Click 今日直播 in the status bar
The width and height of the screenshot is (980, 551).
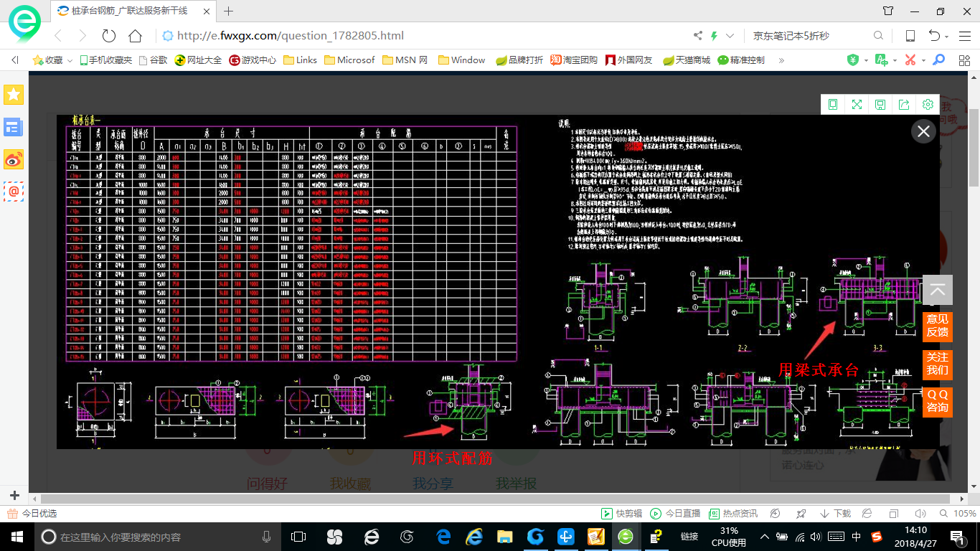pos(675,514)
